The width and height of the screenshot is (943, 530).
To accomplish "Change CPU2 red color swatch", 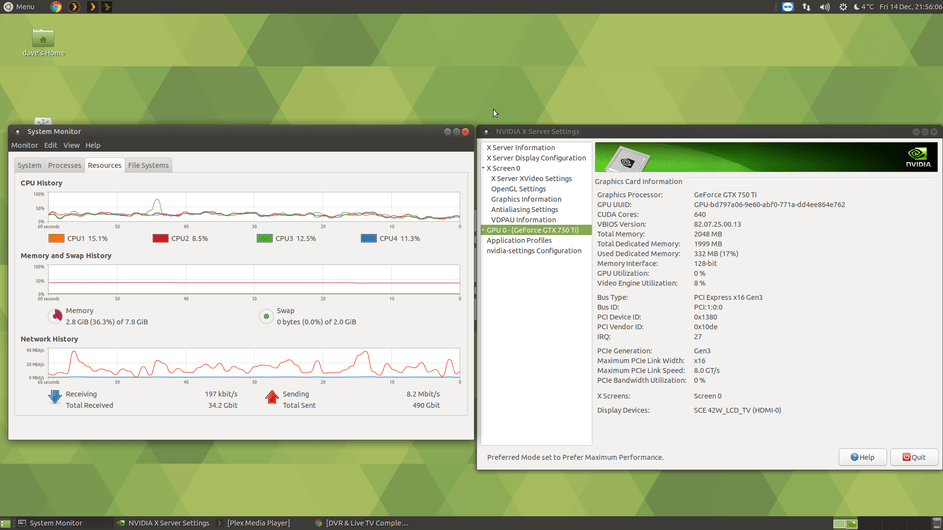I will tap(161, 238).
